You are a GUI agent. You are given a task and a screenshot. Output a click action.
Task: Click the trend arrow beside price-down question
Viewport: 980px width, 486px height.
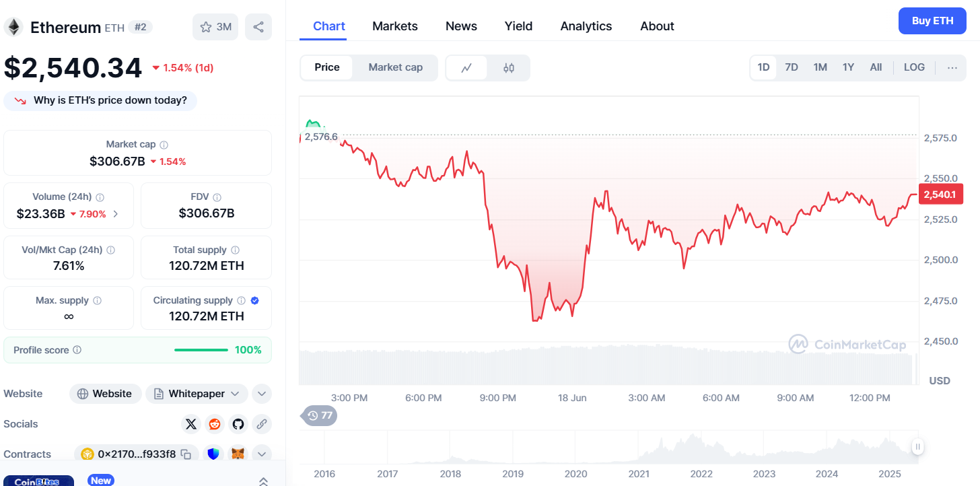pos(20,101)
